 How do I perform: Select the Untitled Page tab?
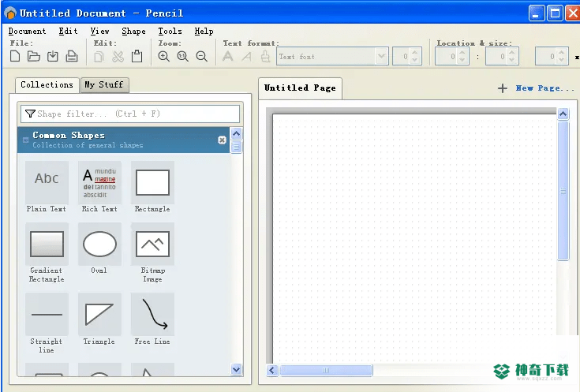[x=300, y=88]
